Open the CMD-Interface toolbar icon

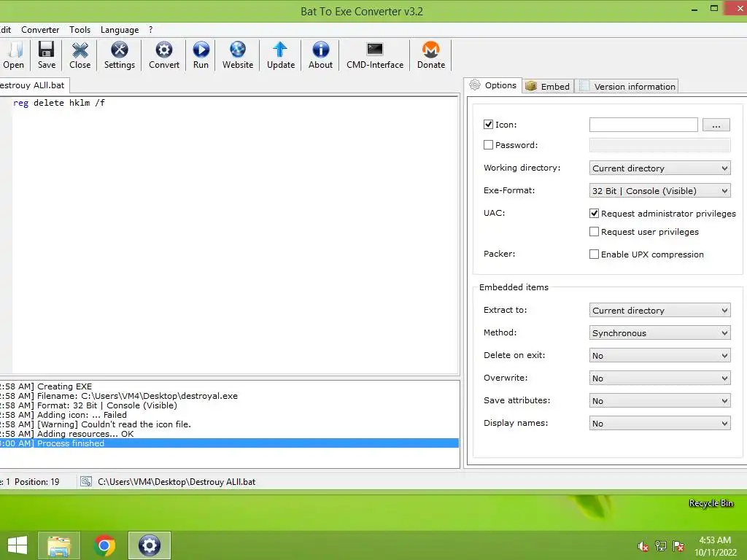coord(374,50)
